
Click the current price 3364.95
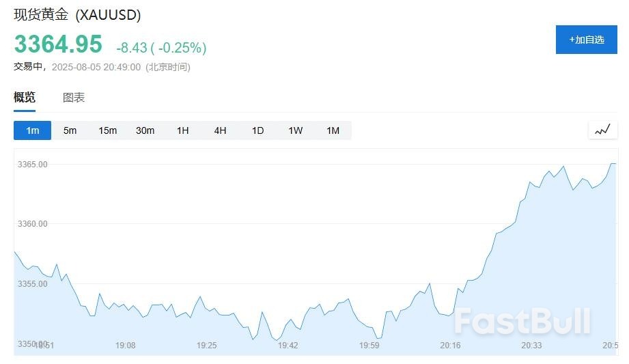point(58,44)
